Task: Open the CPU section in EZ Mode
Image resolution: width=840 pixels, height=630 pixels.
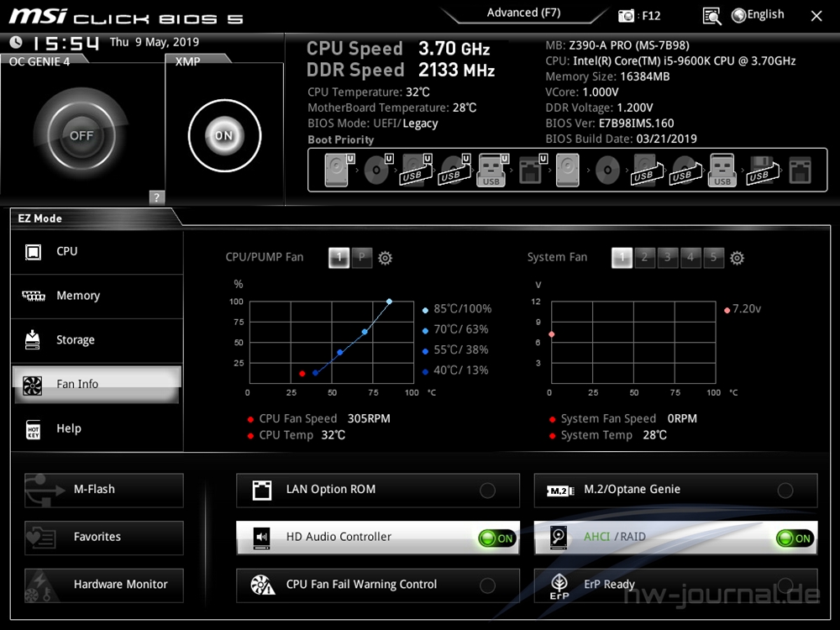Action: tap(97, 252)
